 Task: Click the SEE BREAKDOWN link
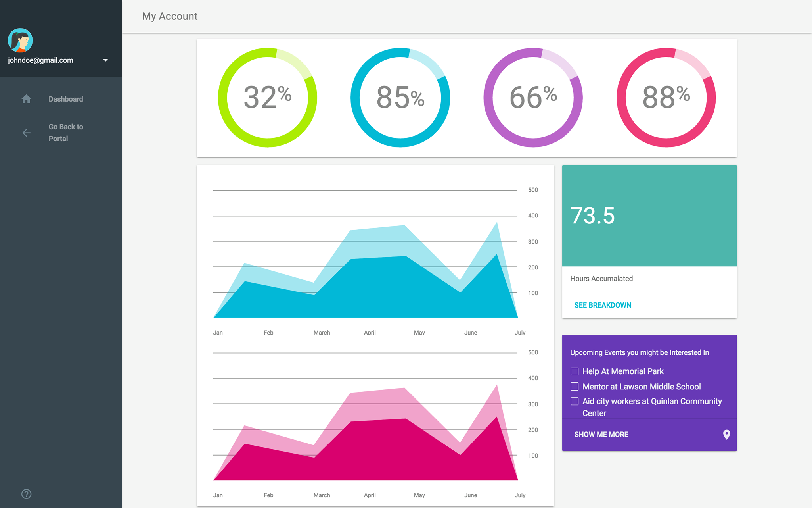point(603,305)
